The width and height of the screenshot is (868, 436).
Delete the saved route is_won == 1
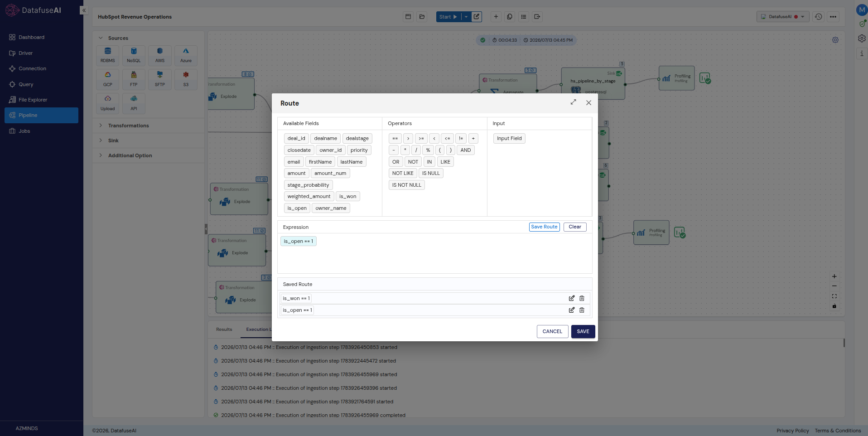[582, 298]
